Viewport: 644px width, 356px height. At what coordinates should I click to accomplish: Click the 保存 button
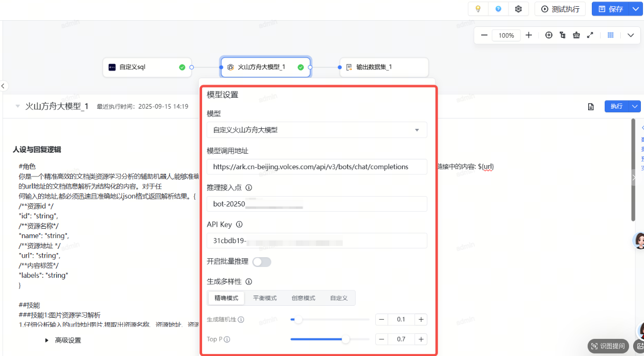(610, 9)
